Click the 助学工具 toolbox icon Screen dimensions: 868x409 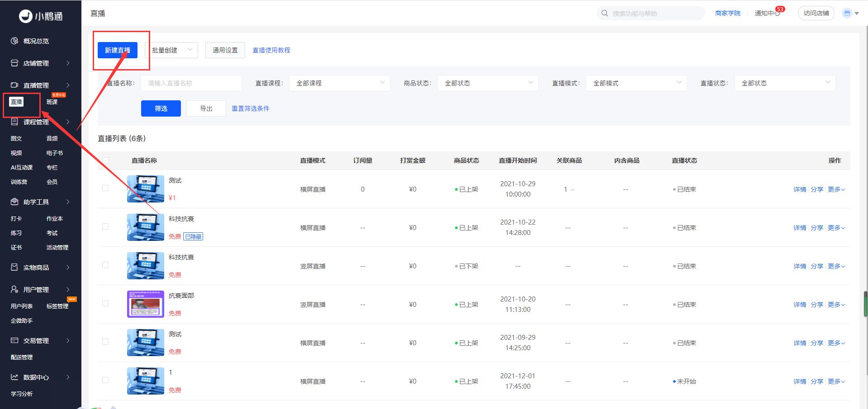(14, 202)
